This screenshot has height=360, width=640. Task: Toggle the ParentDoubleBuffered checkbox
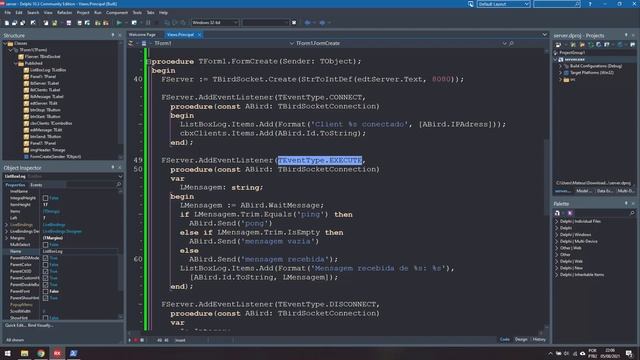[x=45, y=285]
